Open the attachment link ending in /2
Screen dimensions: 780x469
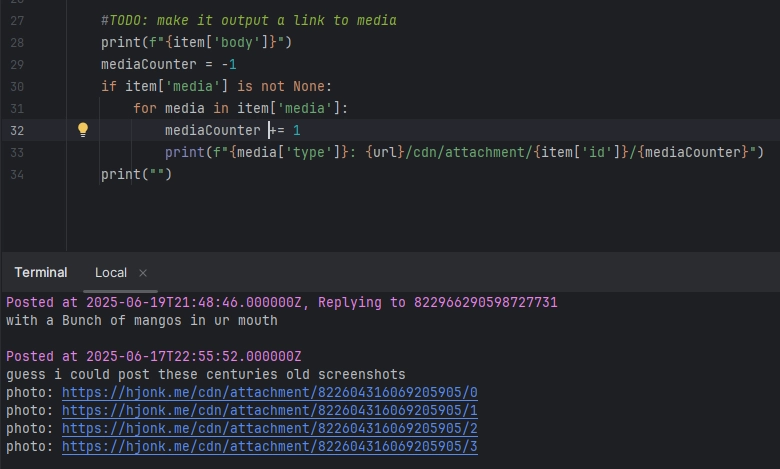pyautogui.click(x=270, y=428)
